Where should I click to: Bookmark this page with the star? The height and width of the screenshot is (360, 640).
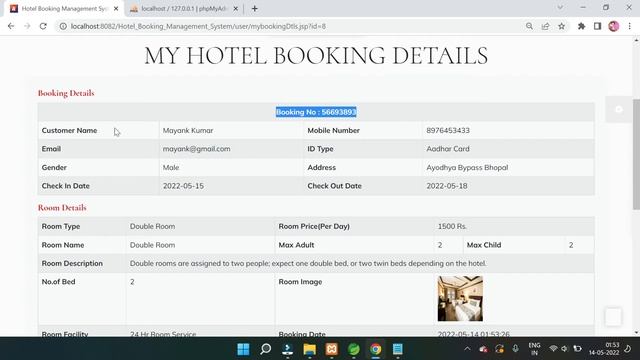(x=562, y=26)
